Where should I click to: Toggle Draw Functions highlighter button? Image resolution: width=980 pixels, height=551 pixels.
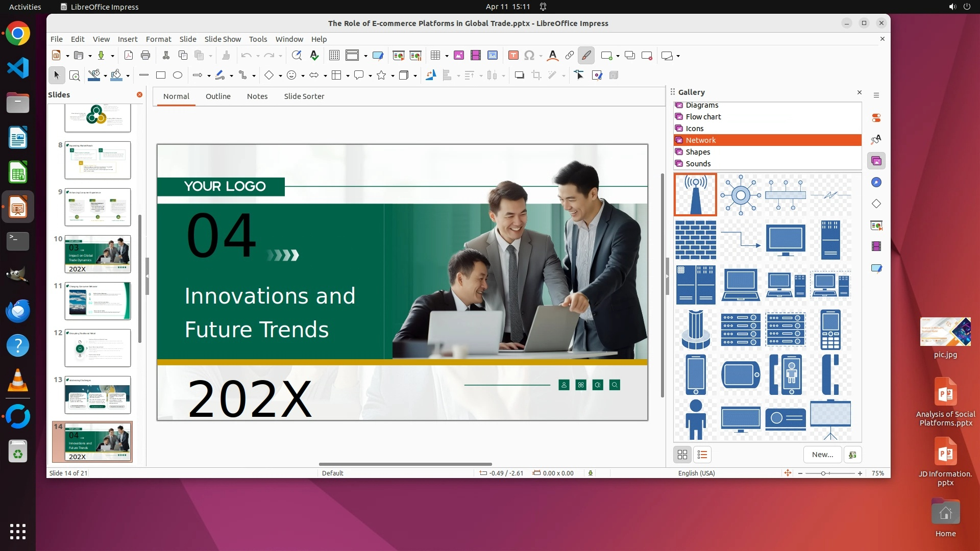586,56
